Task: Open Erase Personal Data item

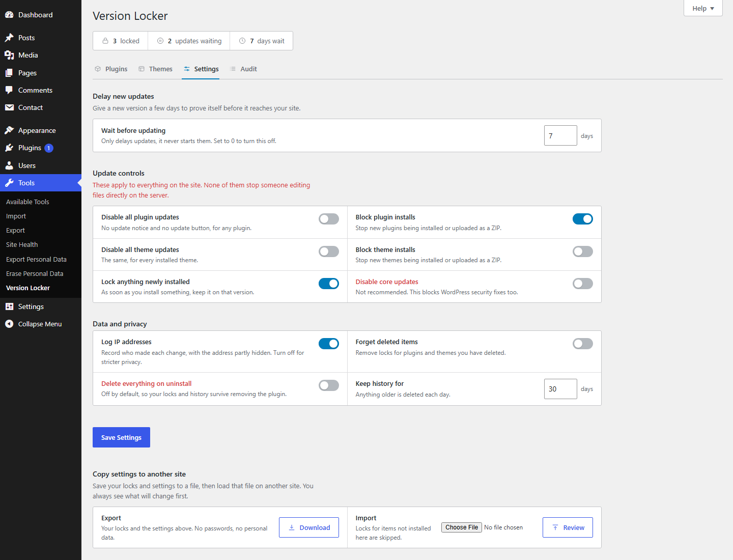Action: click(x=41, y=273)
